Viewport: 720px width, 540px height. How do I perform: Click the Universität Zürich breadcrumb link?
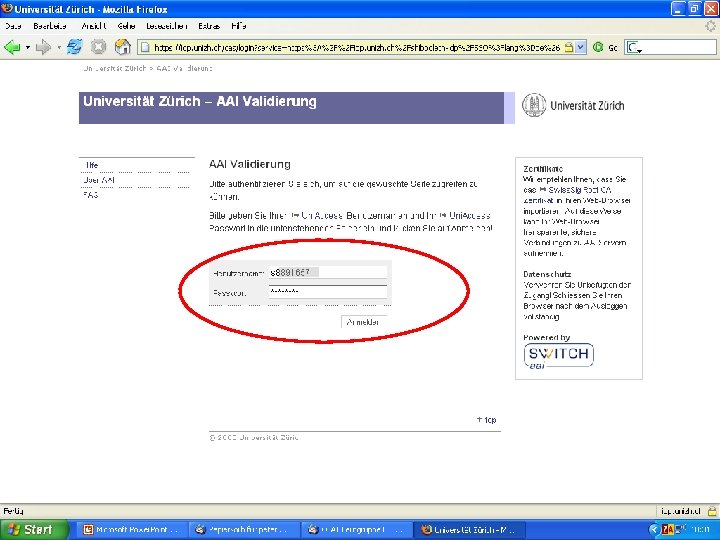coord(114,68)
